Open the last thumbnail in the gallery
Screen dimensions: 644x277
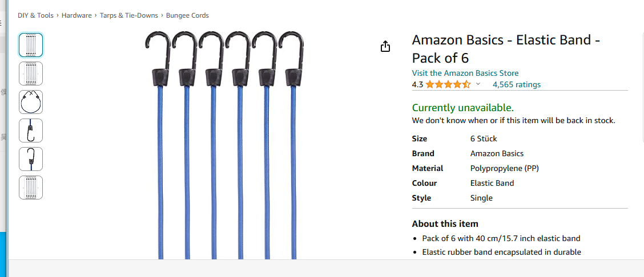click(x=31, y=188)
